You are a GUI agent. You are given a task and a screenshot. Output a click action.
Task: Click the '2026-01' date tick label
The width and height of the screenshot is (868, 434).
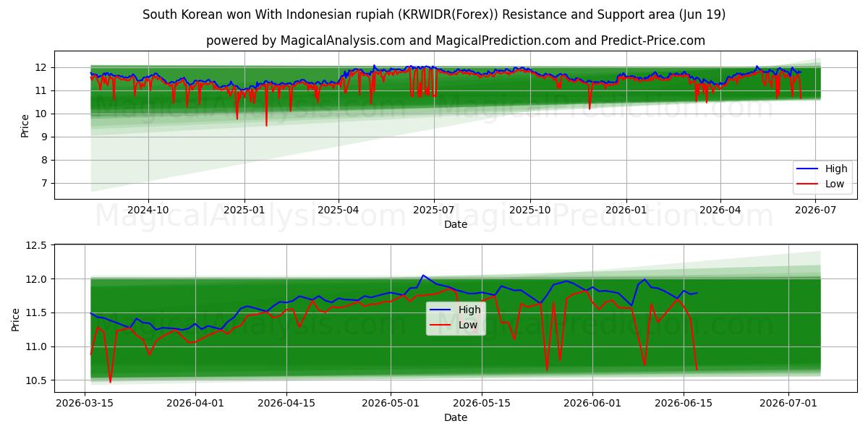pyautogui.click(x=626, y=210)
